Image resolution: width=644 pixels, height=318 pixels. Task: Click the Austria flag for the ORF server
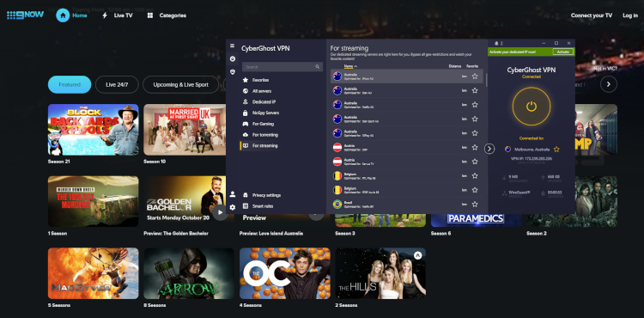click(x=337, y=147)
